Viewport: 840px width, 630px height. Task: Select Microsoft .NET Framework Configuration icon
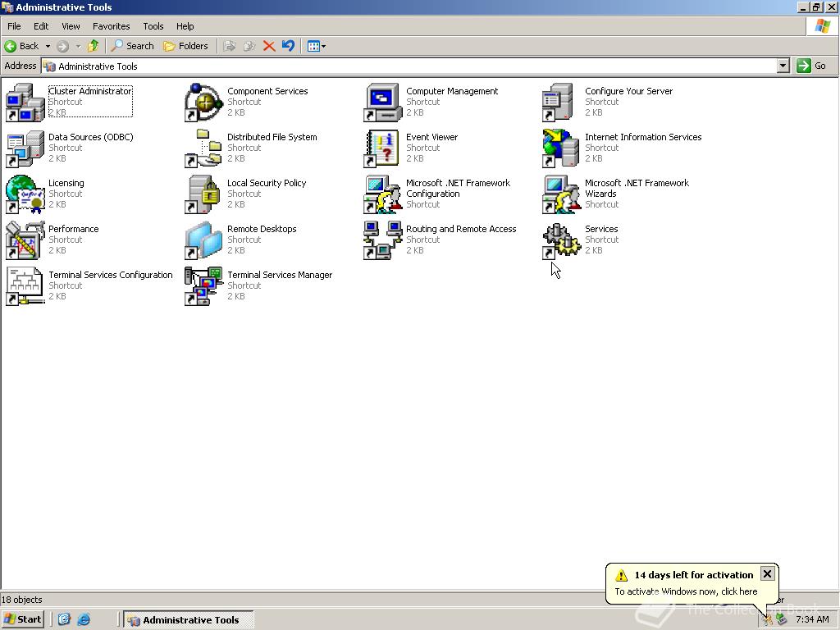click(382, 194)
